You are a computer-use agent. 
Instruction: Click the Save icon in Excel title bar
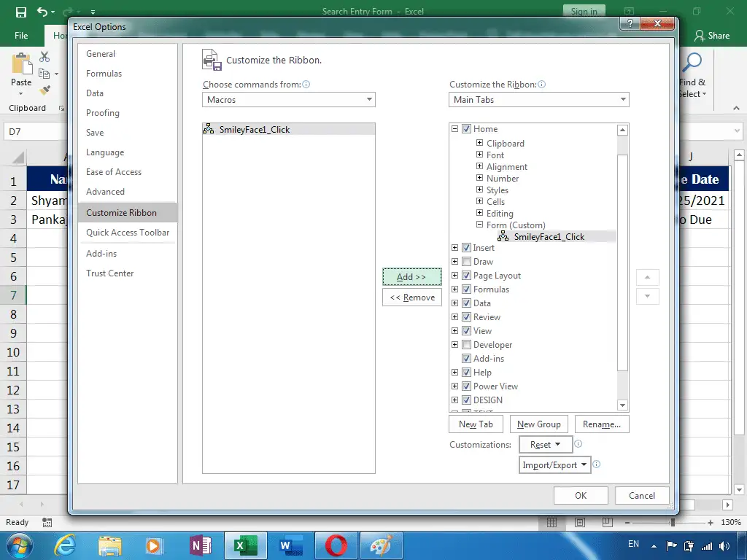[21, 12]
